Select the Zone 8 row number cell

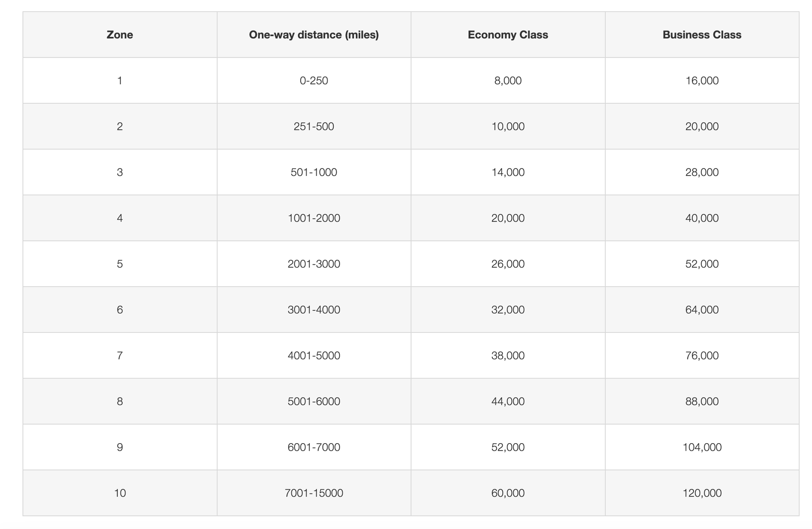click(x=120, y=401)
